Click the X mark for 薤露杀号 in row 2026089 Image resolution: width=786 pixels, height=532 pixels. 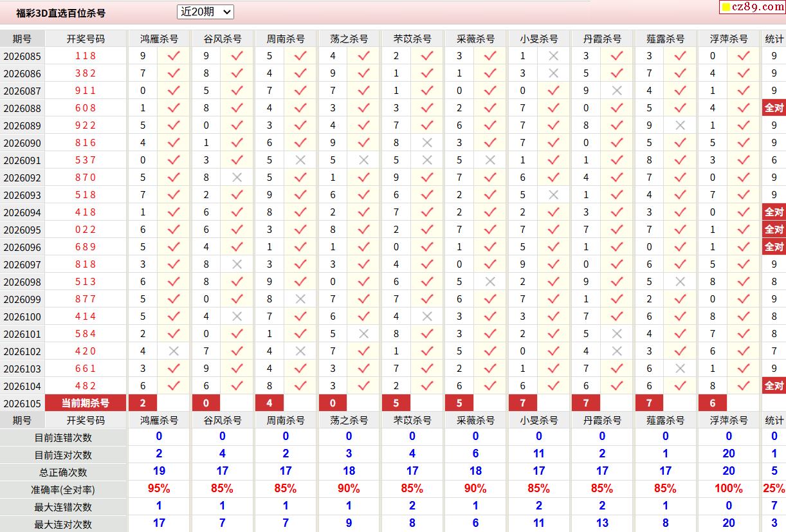point(680,125)
